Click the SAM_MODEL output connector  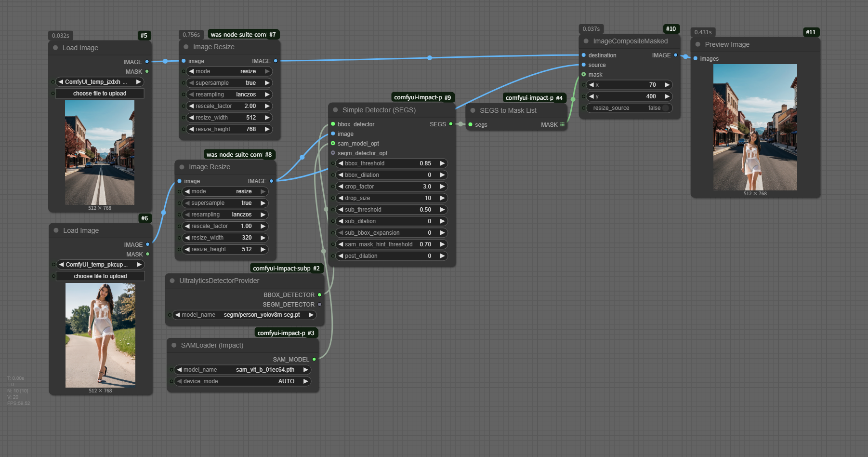tap(314, 360)
